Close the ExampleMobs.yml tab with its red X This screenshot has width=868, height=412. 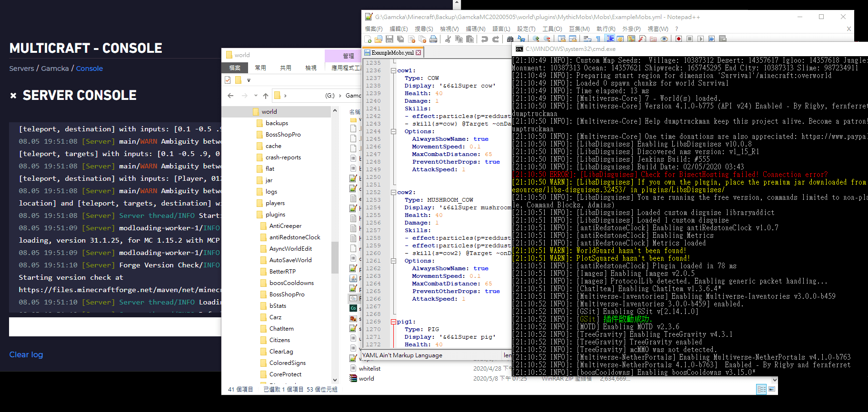pos(419,53)
